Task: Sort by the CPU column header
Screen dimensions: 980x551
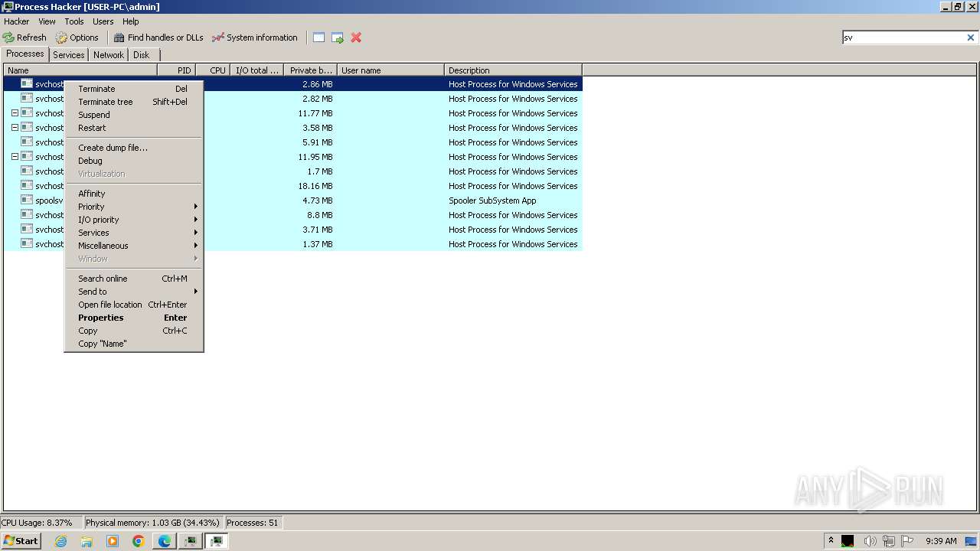Action: pyautogui.click(x=214, y=70)
